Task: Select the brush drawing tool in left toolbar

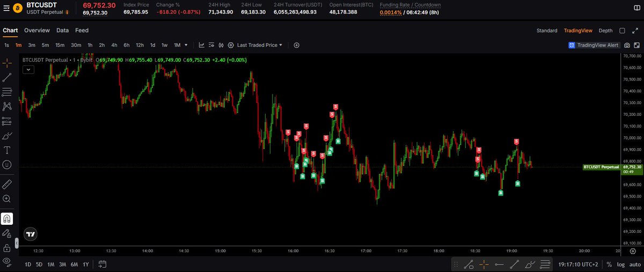Action: pyautogui.click(x=7, y=136)
